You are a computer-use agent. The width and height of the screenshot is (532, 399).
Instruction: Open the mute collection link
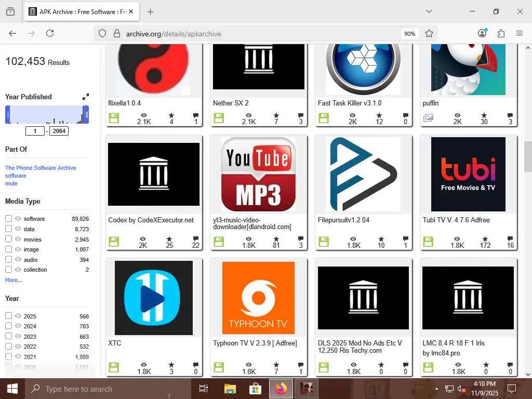pos(11,183)
